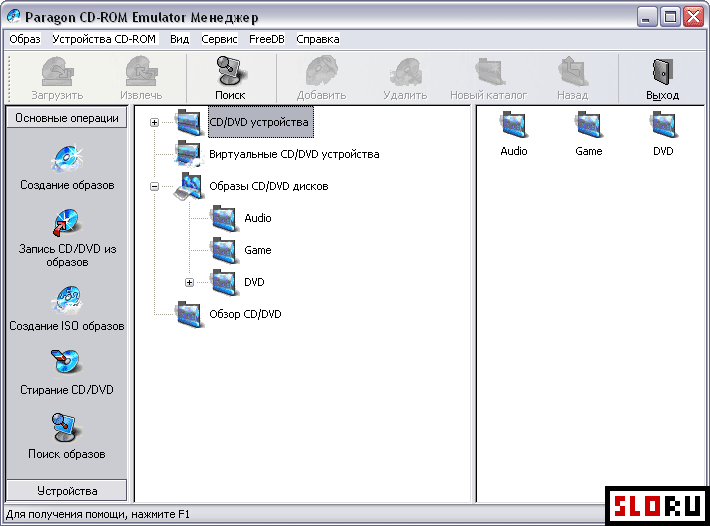Select Обзор CD/DVD in the tree
The width and height of the screenshot is (710, 526).
[245, 314]
